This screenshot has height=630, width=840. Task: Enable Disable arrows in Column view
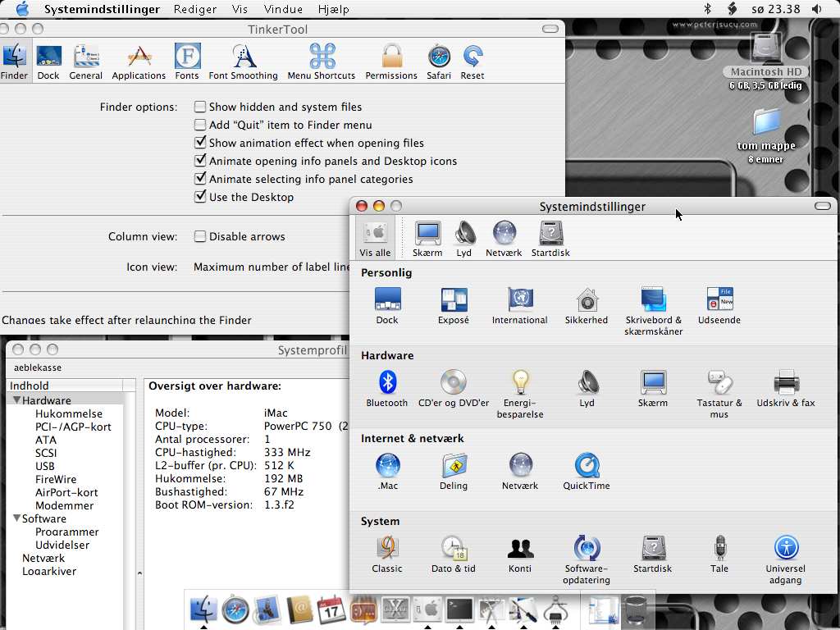pyautogui.click(x=200, y=236)
